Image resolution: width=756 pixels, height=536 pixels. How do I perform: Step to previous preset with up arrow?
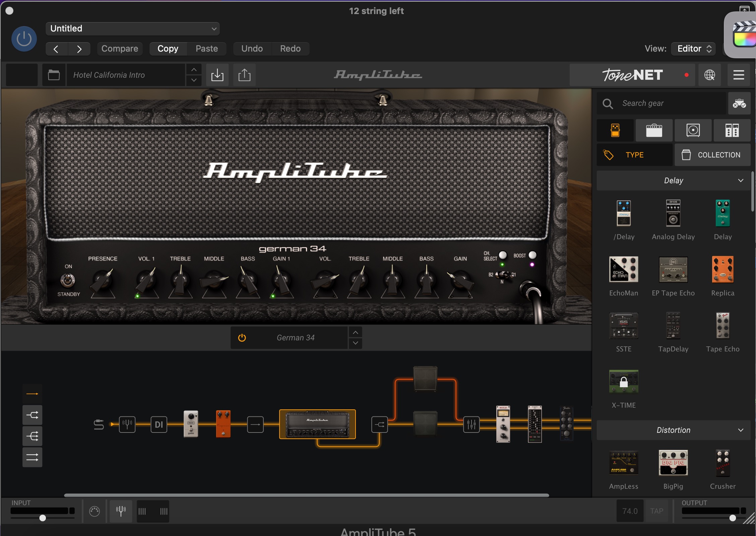194,70
